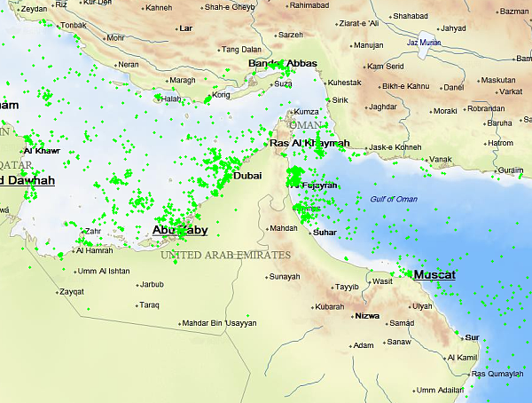Select the Al Khawr town label
The width and height of the screenshot is (532, 403).
point(42,151)
